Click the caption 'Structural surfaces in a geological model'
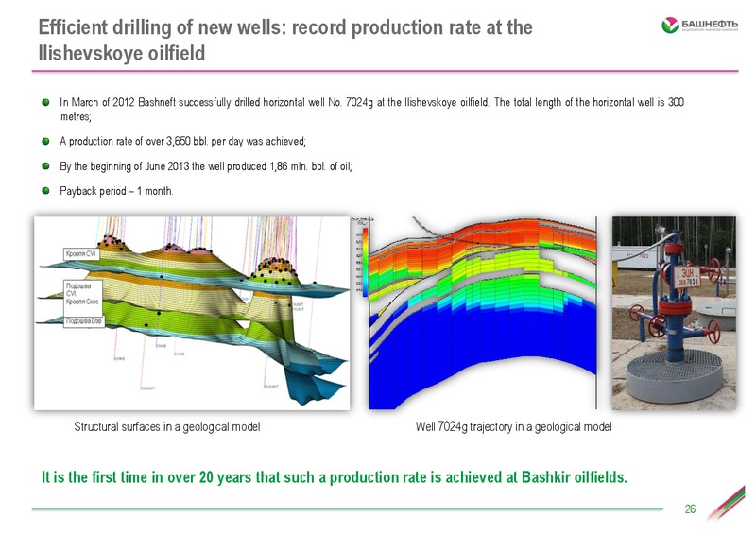 pos(167,427)
